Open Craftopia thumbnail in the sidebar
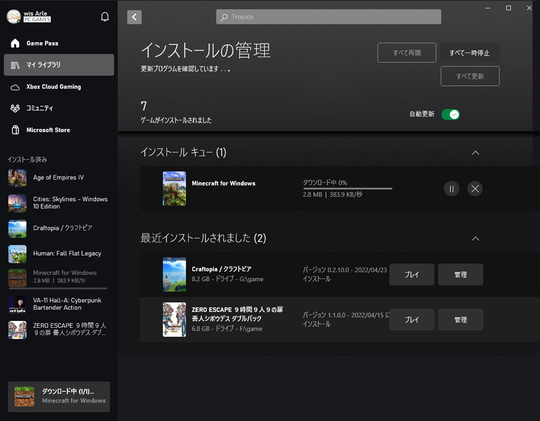Image resolution: width=540 pixels, height=421 pixels. (17, 228)
